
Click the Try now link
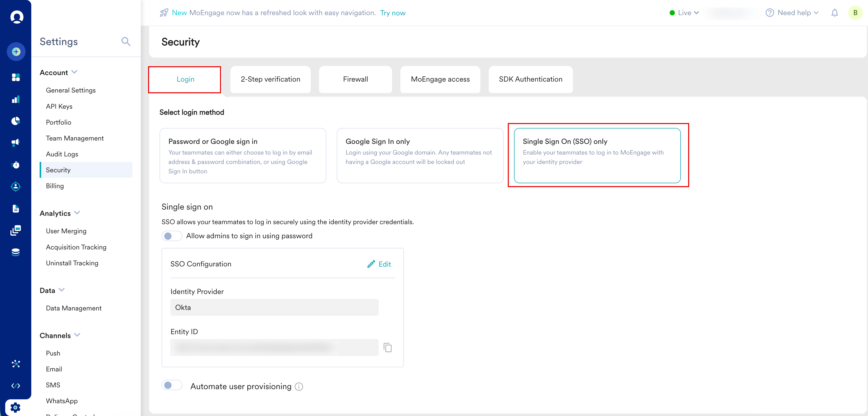(393, 13)
